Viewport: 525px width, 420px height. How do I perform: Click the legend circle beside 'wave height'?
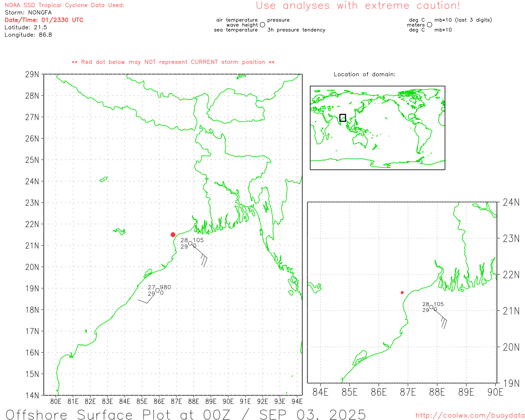click(x=262, y=25)
